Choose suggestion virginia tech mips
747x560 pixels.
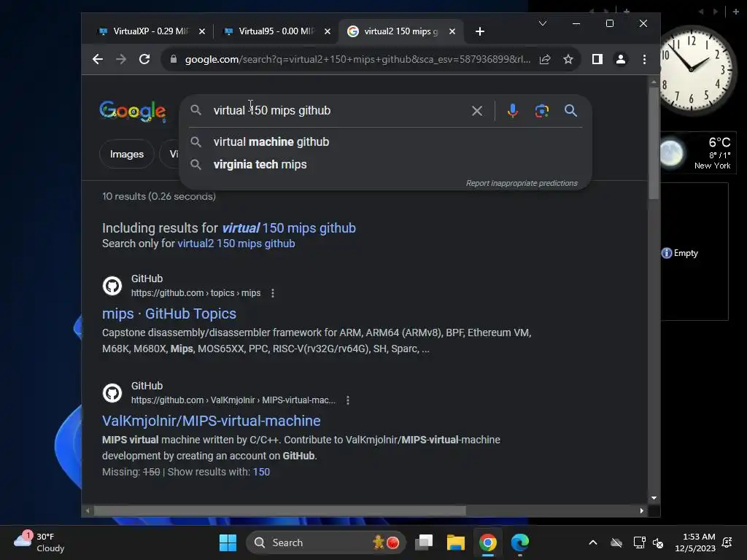click(260, 164)
